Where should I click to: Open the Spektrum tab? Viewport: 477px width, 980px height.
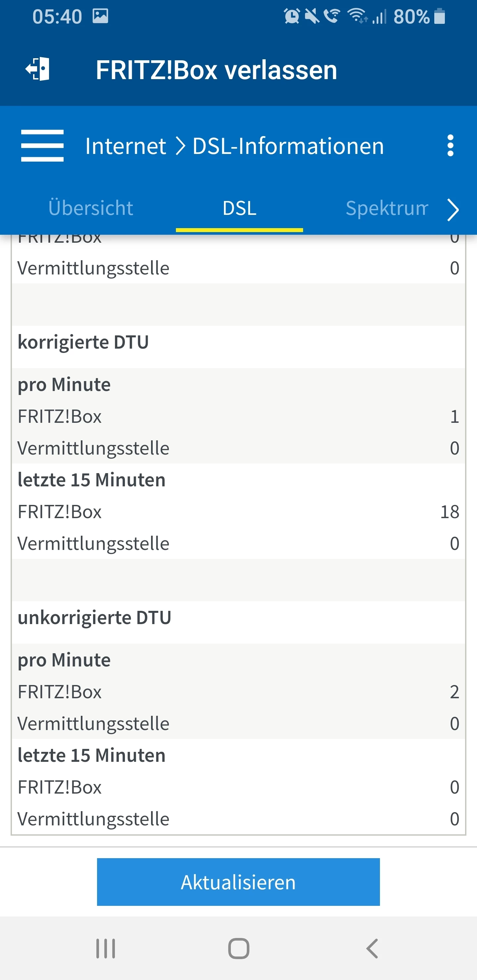pyautogui.click(x=386, y=208)
